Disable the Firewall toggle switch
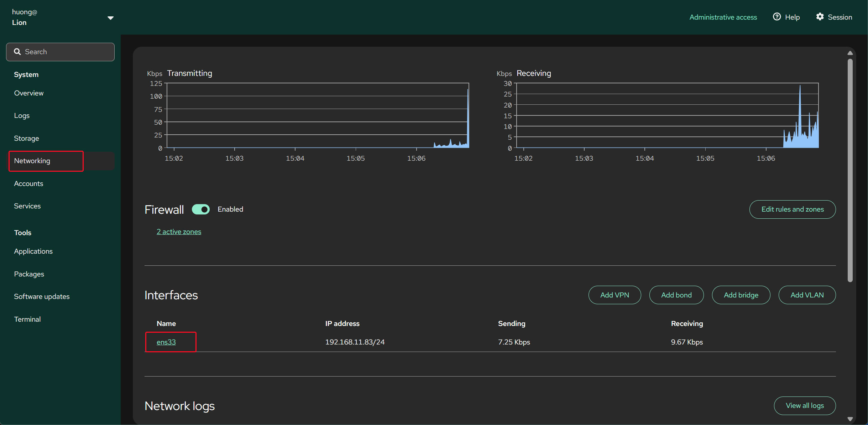 coord(201,209)
